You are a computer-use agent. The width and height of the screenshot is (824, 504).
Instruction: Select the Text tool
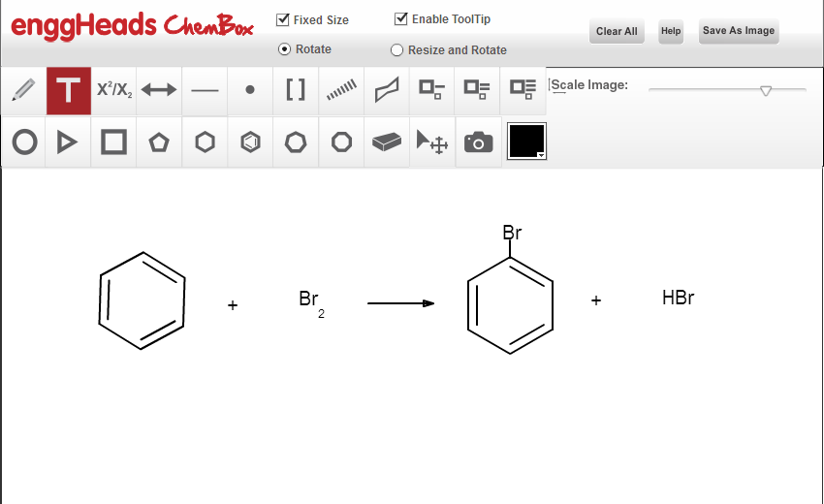click(x=68, y=91)
